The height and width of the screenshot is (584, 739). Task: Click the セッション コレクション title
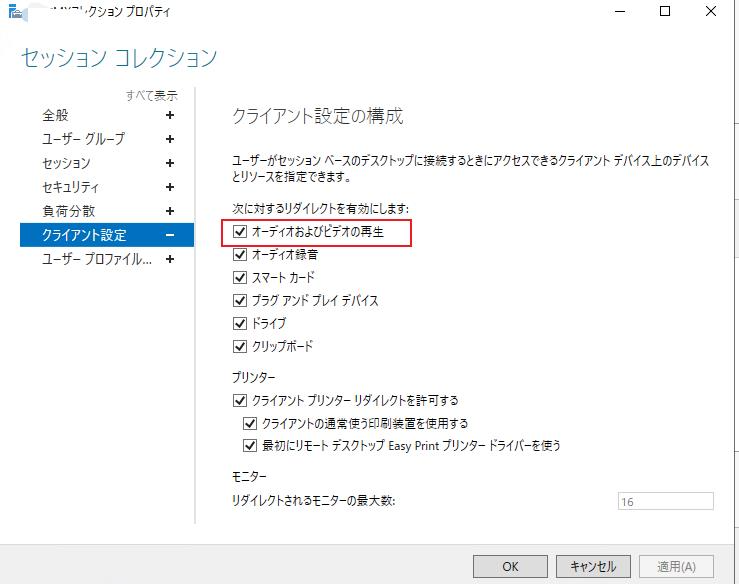[119, 58]
